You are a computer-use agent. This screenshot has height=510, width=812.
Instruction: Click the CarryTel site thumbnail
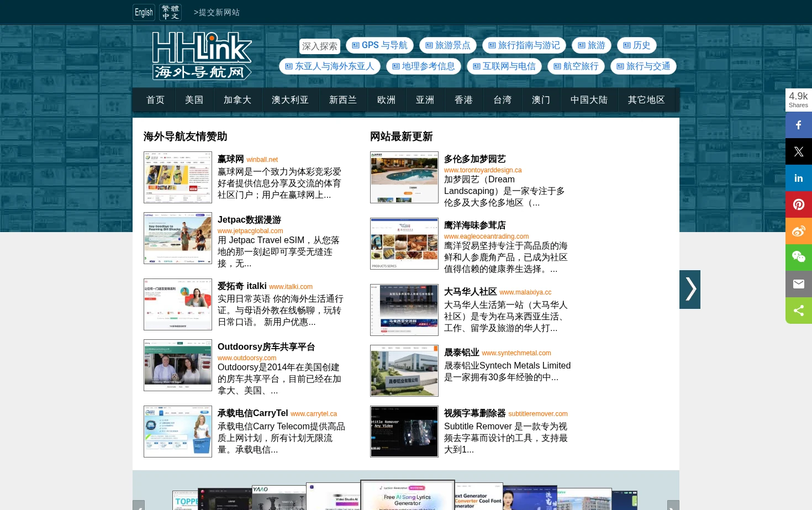[178, 432]
